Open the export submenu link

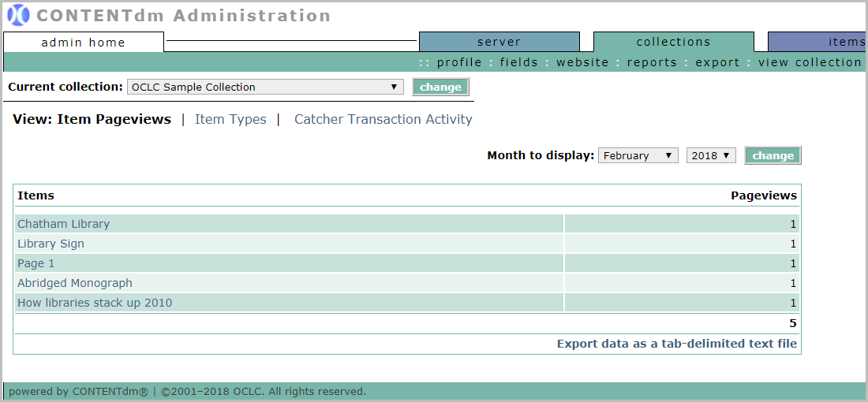click(x=717, y=62)
